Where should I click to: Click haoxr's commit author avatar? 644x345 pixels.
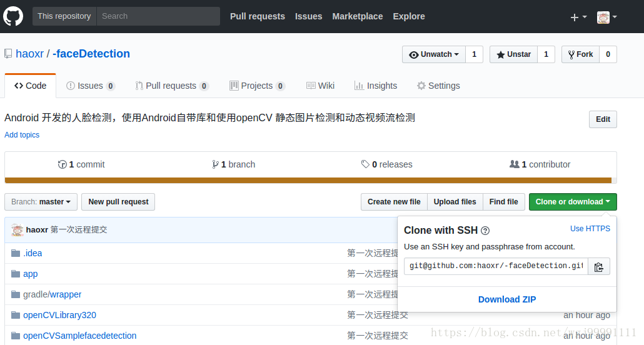18,229
